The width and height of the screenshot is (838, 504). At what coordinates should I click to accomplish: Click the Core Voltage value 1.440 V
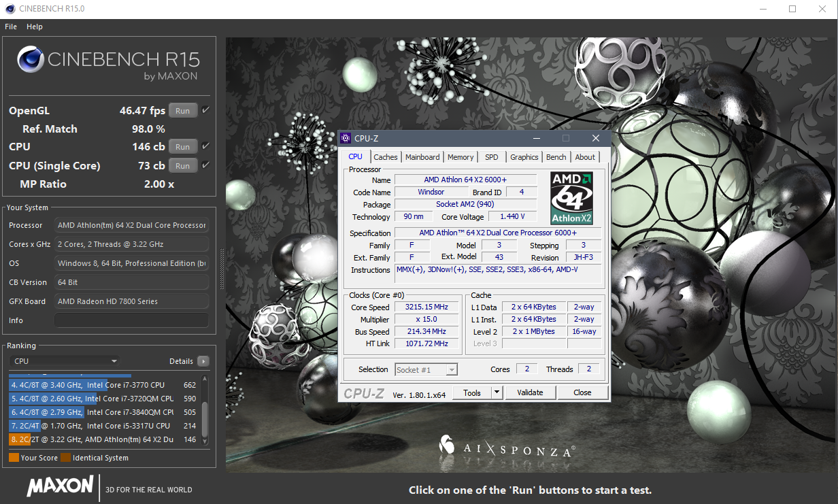click(512, 217)
